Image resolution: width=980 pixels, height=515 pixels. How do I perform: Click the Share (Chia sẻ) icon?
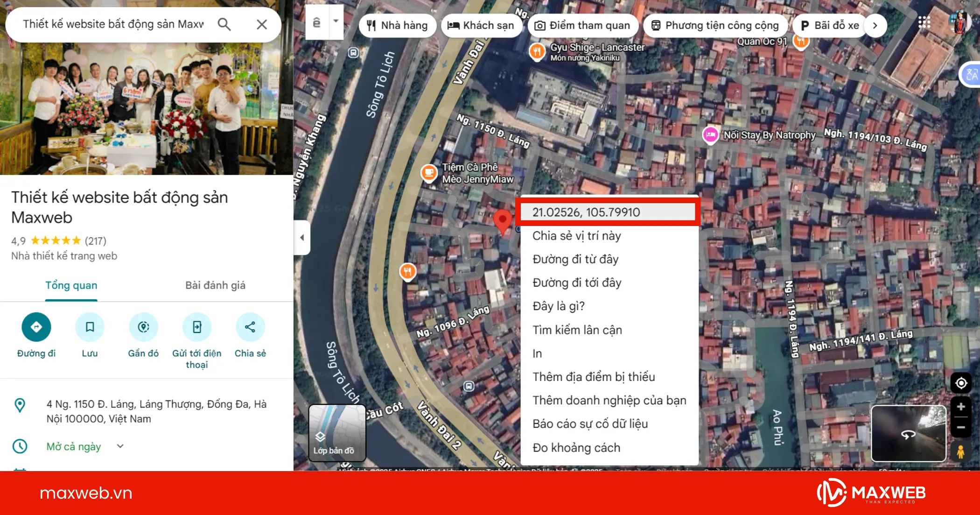click(250, 327)
